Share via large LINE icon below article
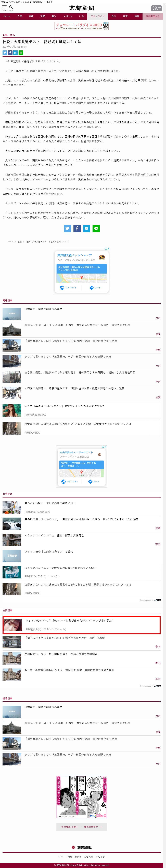Screen dimensions: 166x868 [96, 229]
